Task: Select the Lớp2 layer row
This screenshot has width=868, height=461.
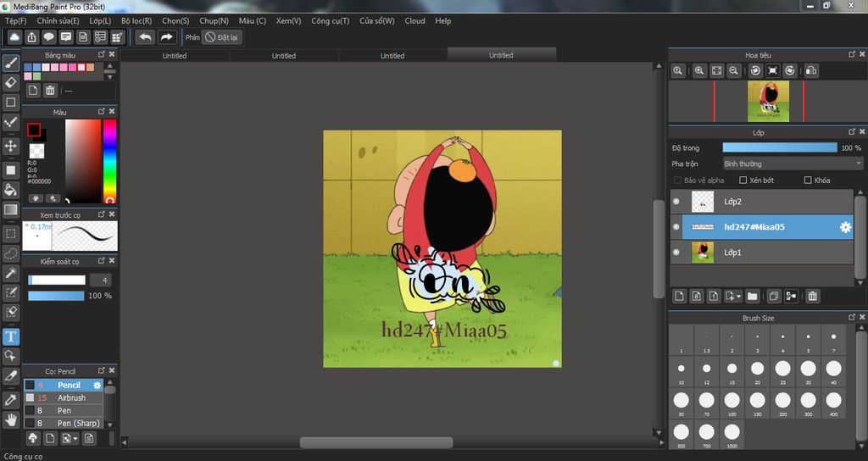Action: coord(762,202)
